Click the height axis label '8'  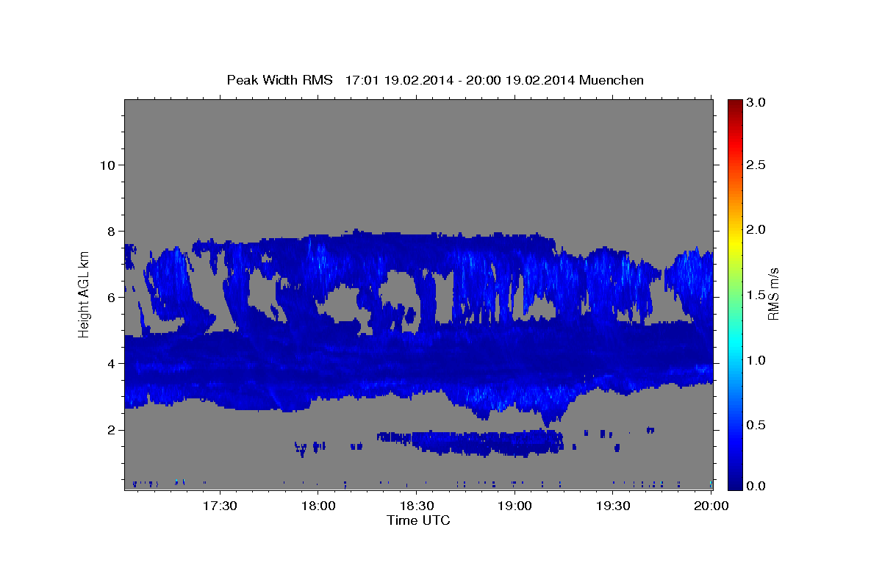(110, 231)
